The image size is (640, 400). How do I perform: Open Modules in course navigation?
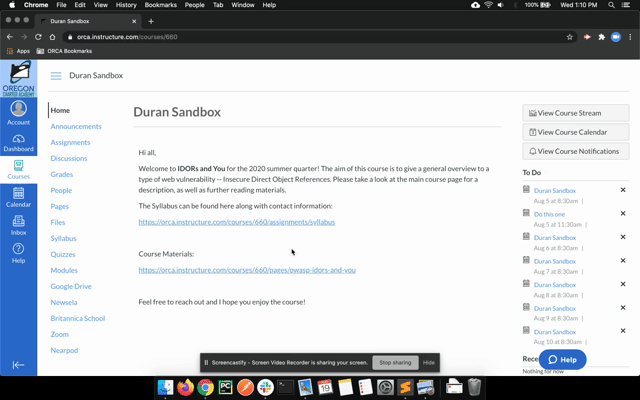tap(64, 270)
